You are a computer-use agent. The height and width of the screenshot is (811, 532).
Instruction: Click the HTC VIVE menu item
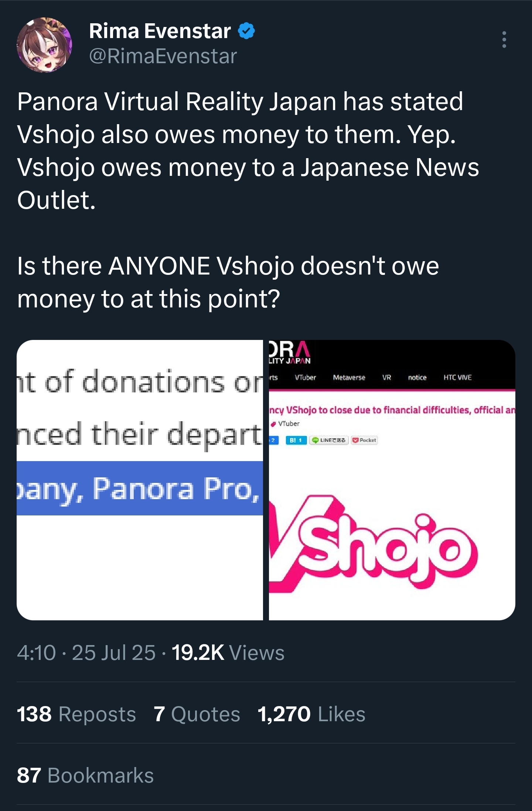457,377
